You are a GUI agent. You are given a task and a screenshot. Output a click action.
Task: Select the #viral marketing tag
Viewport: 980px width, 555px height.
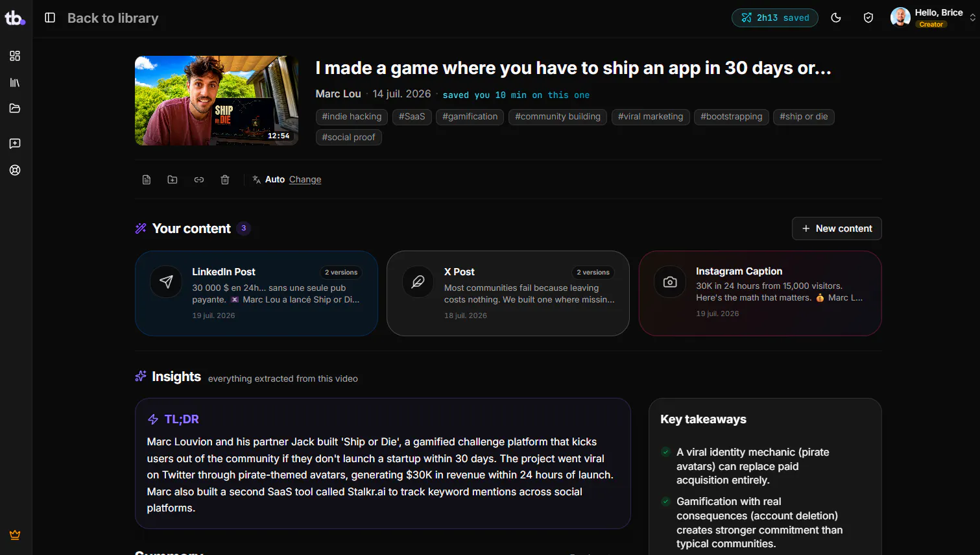point(651,117)
